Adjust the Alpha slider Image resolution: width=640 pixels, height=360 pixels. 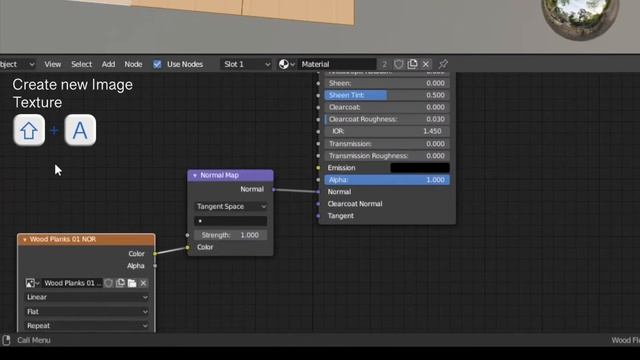tap(387, 180)
